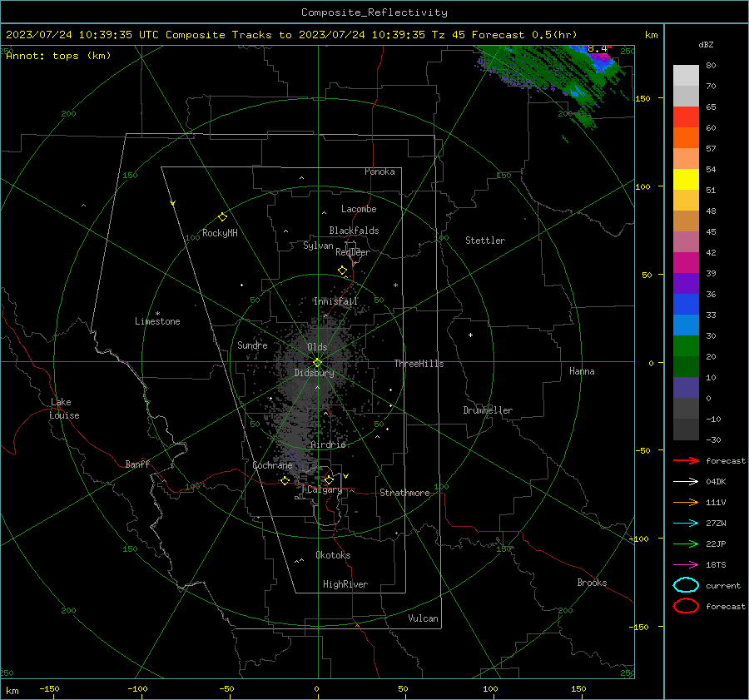The image size is (749, 700).
Task: Select yellow diamond marker above Calgary label
Action: click(329, 479)
